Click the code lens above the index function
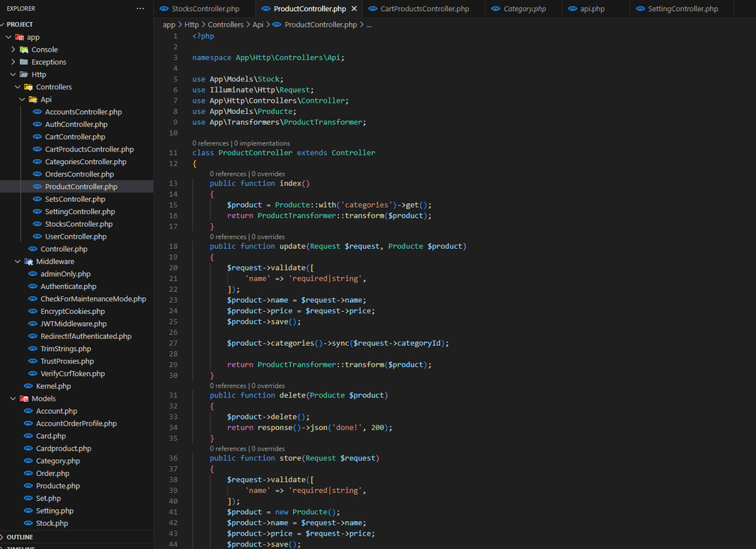 247,174
